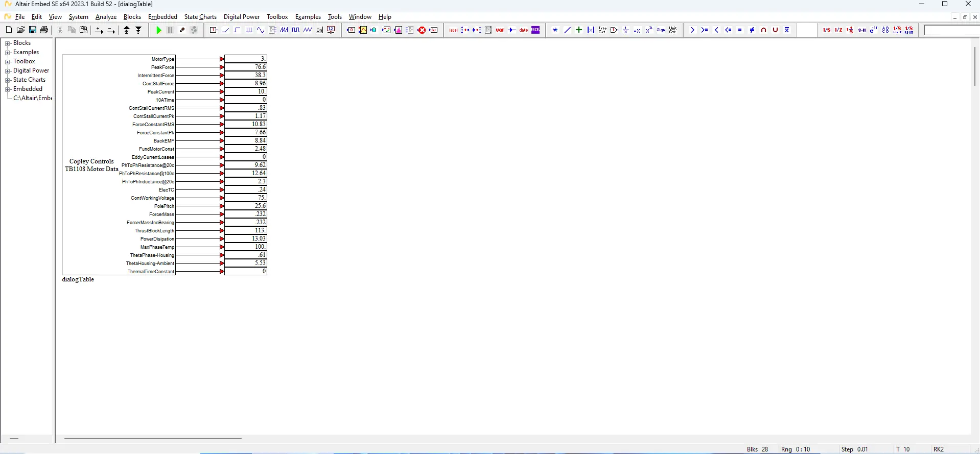Insert a ramp block from the toolbar
This screenshot has height=454, width=980.
pyautogui.click(x=225, y=30)
